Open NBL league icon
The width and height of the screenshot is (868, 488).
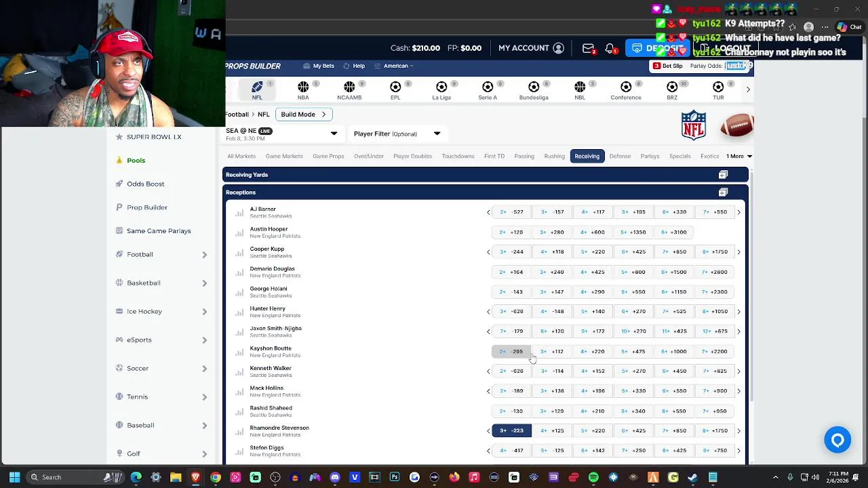tap(580, 90)
